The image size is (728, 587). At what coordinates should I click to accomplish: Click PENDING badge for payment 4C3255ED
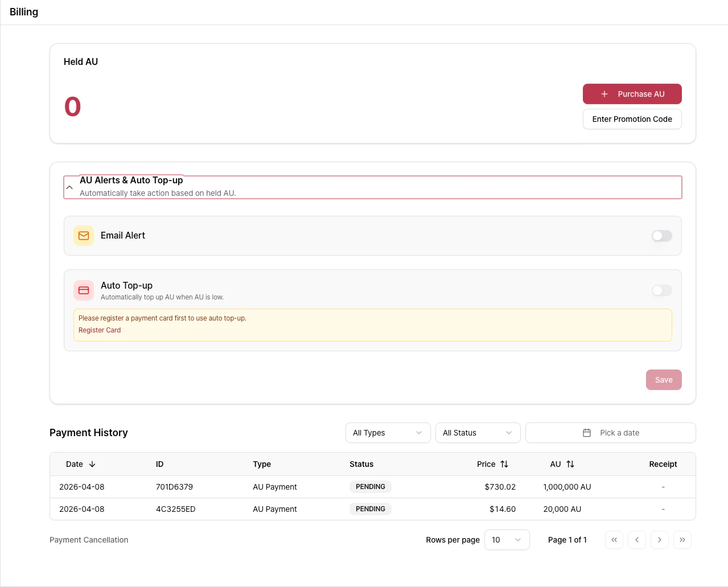pos(371,509)
